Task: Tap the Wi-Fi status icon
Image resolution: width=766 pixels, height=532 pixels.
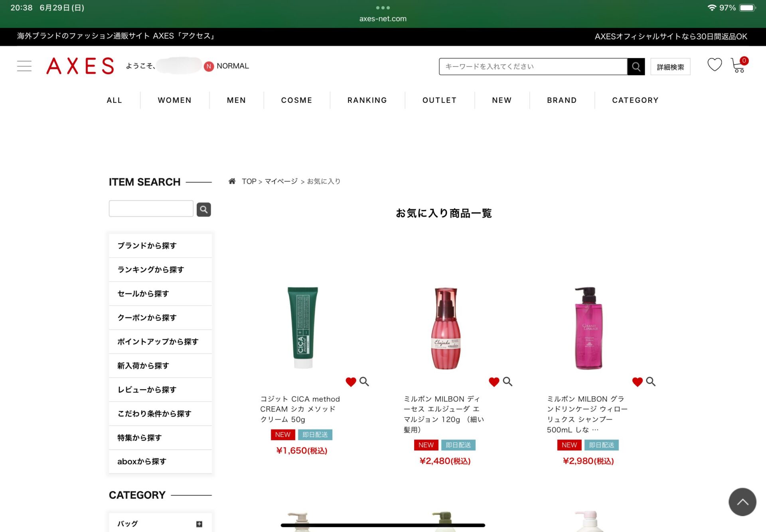Action: (712, 8)
